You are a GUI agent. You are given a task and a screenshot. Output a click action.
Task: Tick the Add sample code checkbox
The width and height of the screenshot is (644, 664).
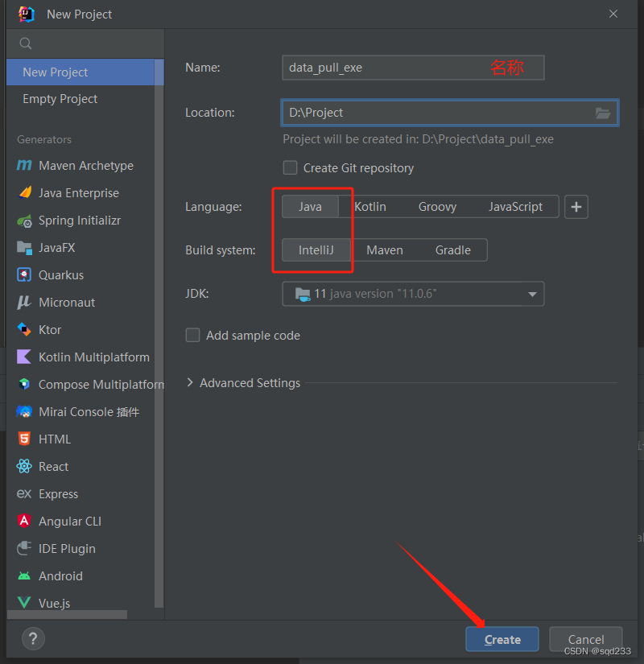click(x=192, y=335)
